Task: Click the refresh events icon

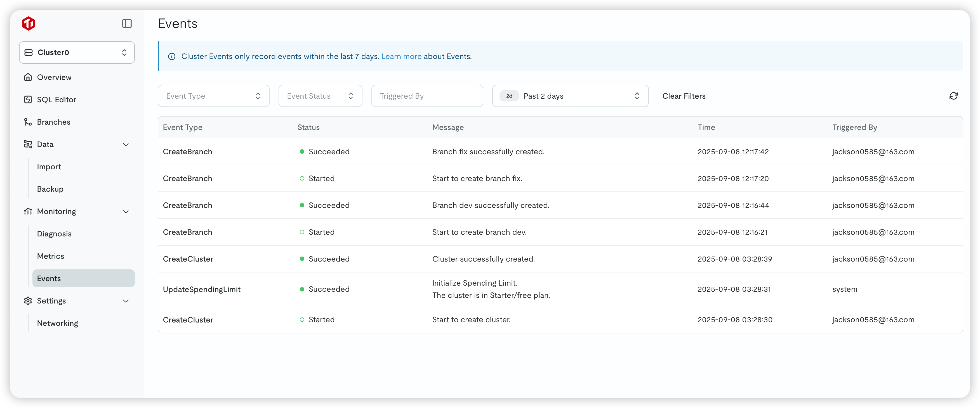Action: point(953,96)
